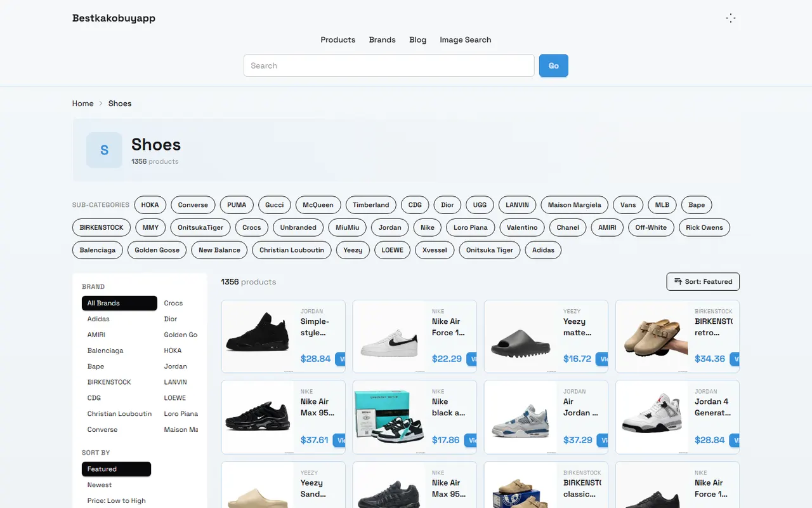Filter by Christian Louboutin in brand sidebar
The width and height of the screenshot is (812, 508).
point(119,414)
